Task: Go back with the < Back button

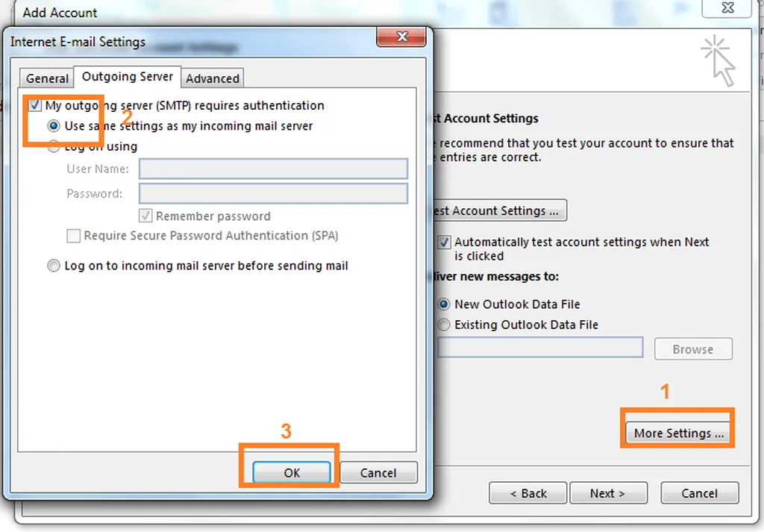Action: pos(528,493)
